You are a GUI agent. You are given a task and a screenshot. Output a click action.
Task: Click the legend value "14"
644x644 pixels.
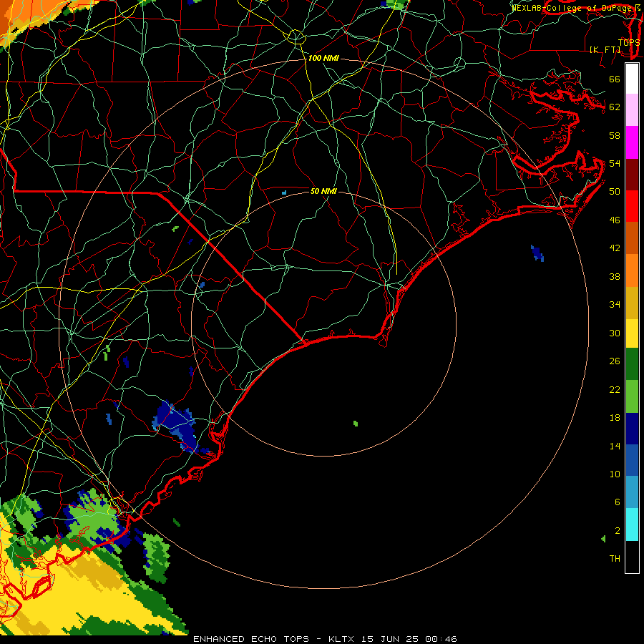pos(615,446)
